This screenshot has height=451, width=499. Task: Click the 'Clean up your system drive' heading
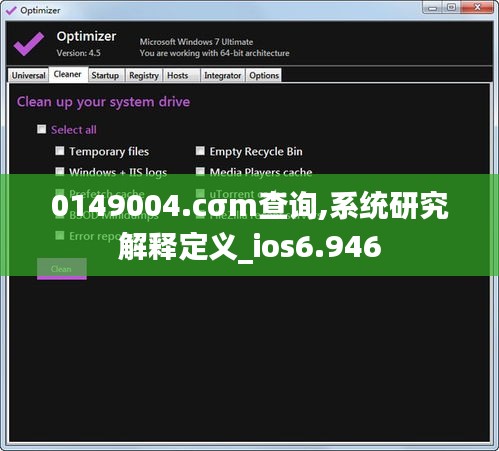pyautogui.click(x=103, y=102)
